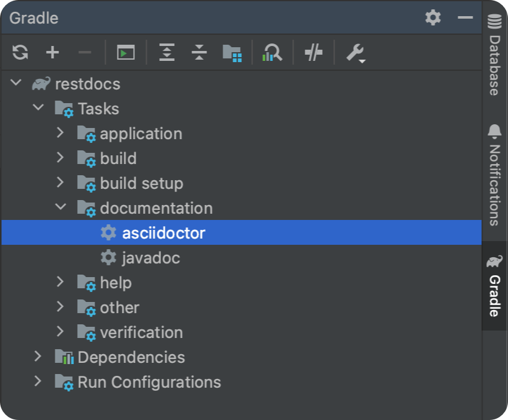The height and width of the screenshot is (420, 508).
Task: Click the documentation folder icon
Action: pos(86,209)
